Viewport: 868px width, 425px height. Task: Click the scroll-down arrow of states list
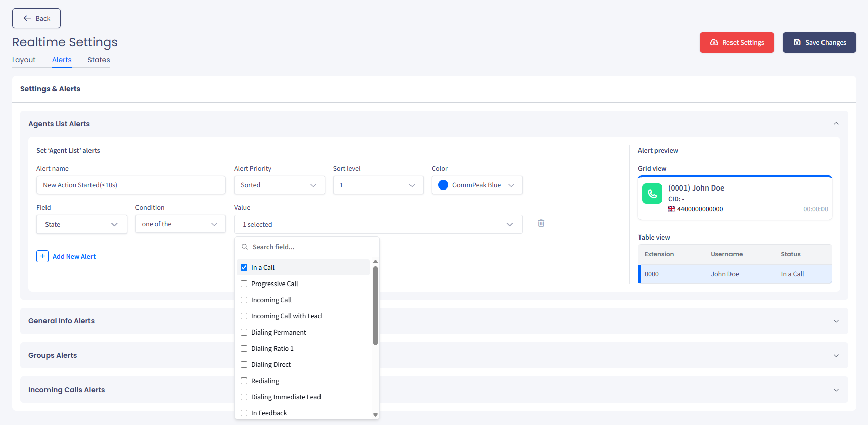(375, 415)
